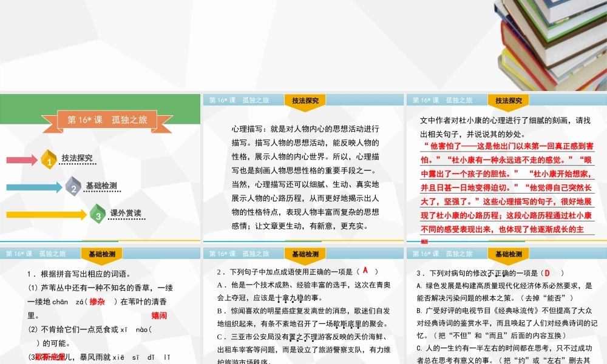Select the stacked books picture

(x=551, y=44)
